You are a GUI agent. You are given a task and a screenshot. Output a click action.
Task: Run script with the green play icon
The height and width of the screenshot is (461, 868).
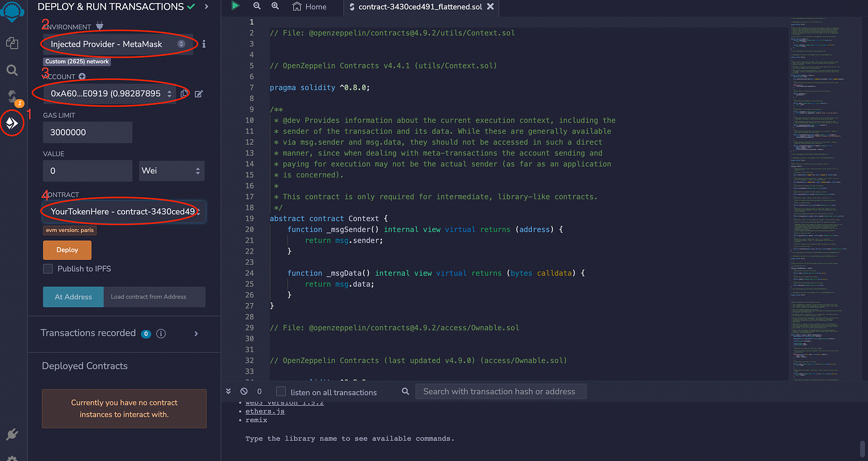click(236, 6)
